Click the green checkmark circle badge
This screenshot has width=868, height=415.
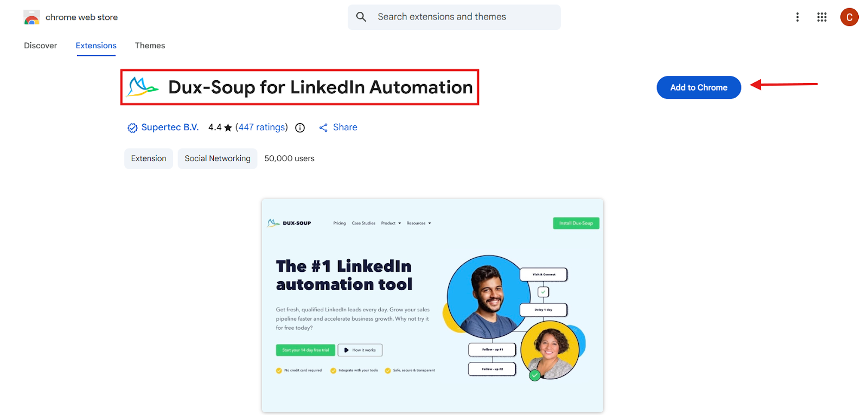click(535, 375)
